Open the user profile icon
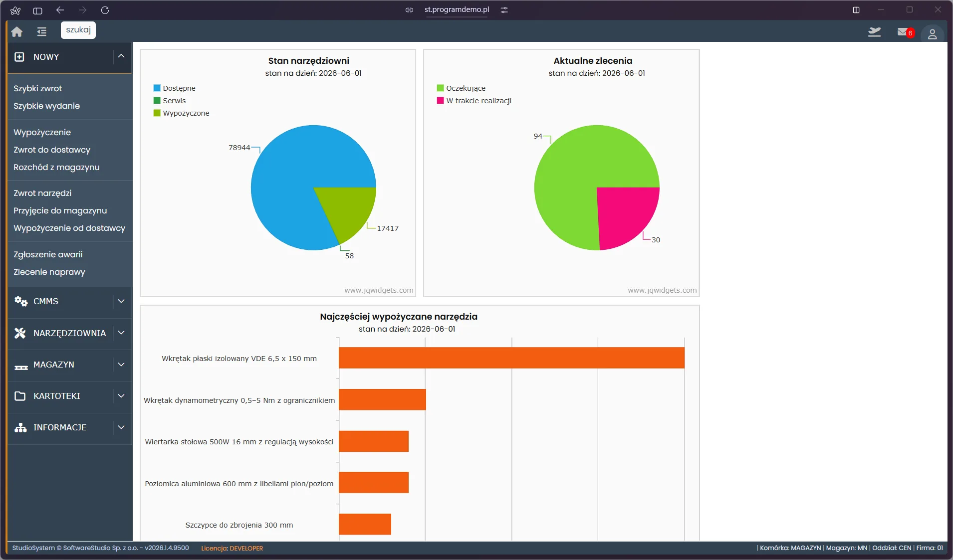953x560 pixels. click(932, 34)
